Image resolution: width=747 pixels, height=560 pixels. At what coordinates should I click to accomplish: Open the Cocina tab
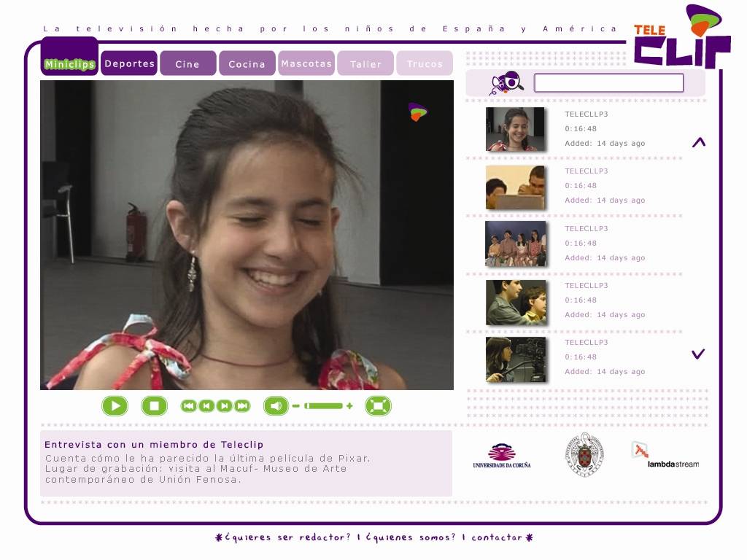click(247, 63)
